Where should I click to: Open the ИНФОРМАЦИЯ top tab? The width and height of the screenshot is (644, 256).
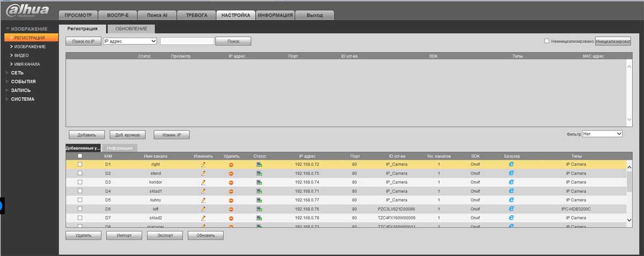(x=275, y=16)
